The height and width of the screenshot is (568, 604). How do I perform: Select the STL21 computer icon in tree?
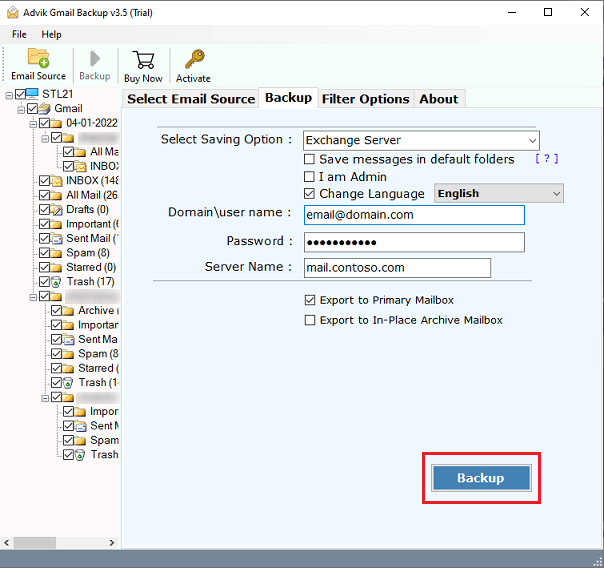[30, 94]
